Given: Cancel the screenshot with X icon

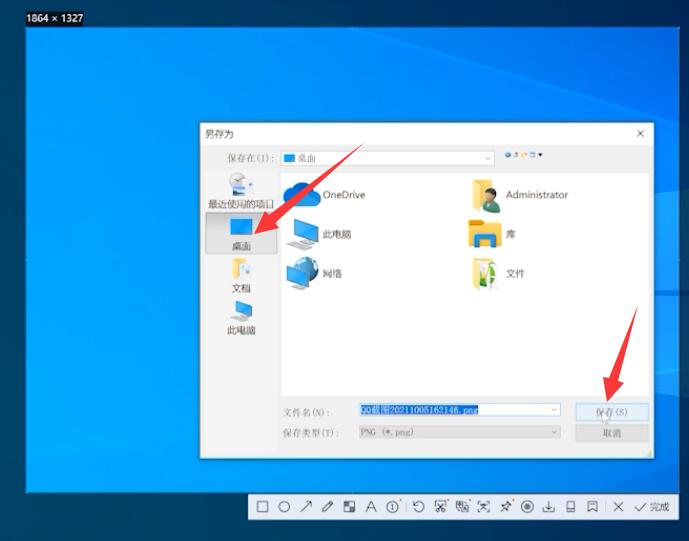Looking at the screenshot, I should 618,507.
